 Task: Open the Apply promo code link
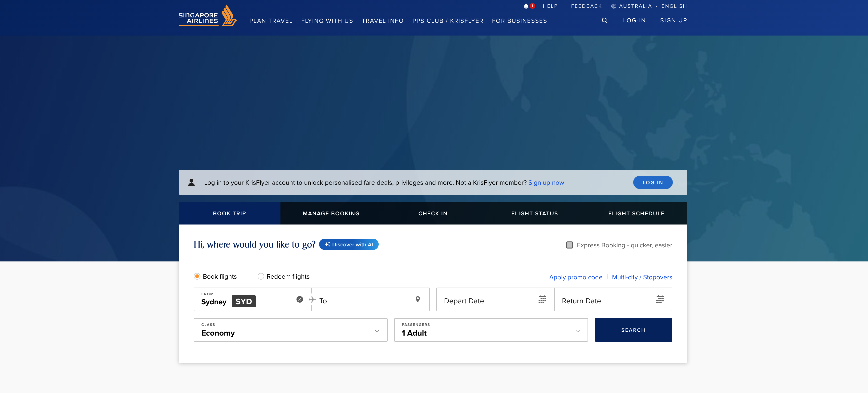point(576,277)
